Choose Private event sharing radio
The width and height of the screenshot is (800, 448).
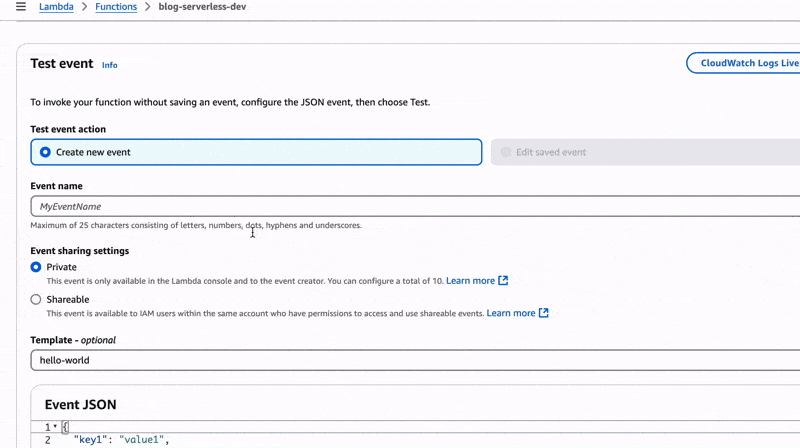tap(36, 267)
